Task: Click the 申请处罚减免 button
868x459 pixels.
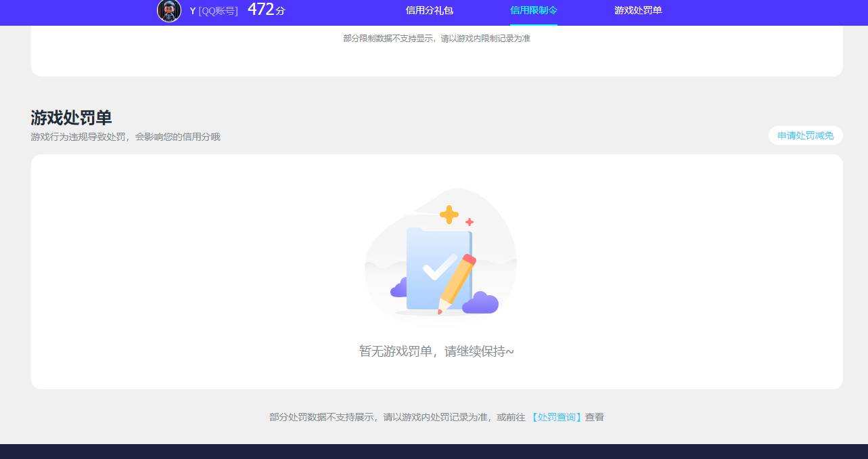Action: 806,135
